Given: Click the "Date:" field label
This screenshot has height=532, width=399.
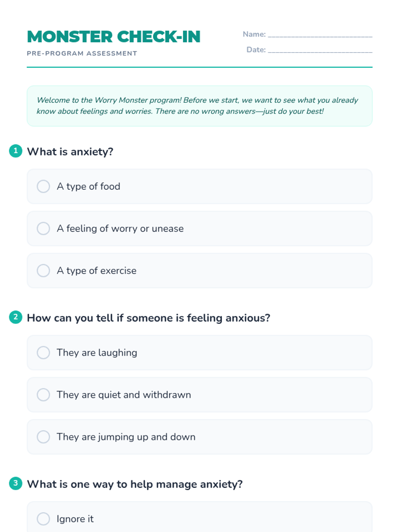Looking at the screenshot, I should tap(256, 50).
